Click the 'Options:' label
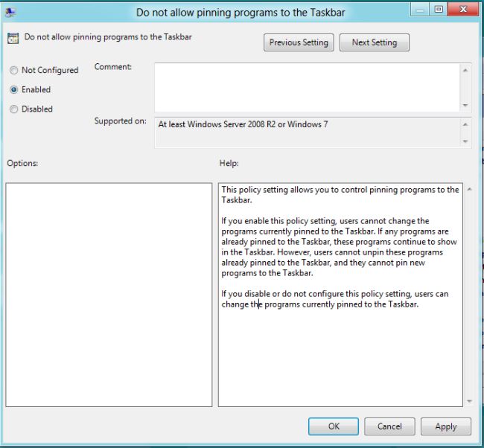 [22, 163]
